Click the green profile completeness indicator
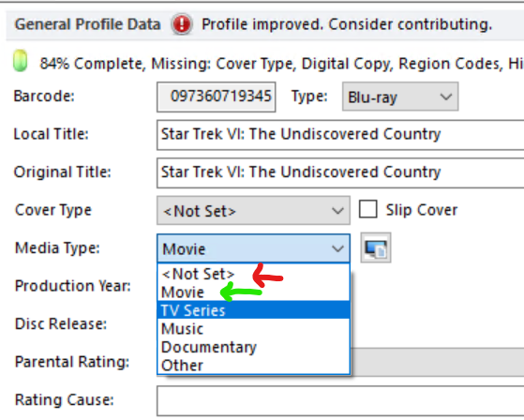 tap(20, 61)
